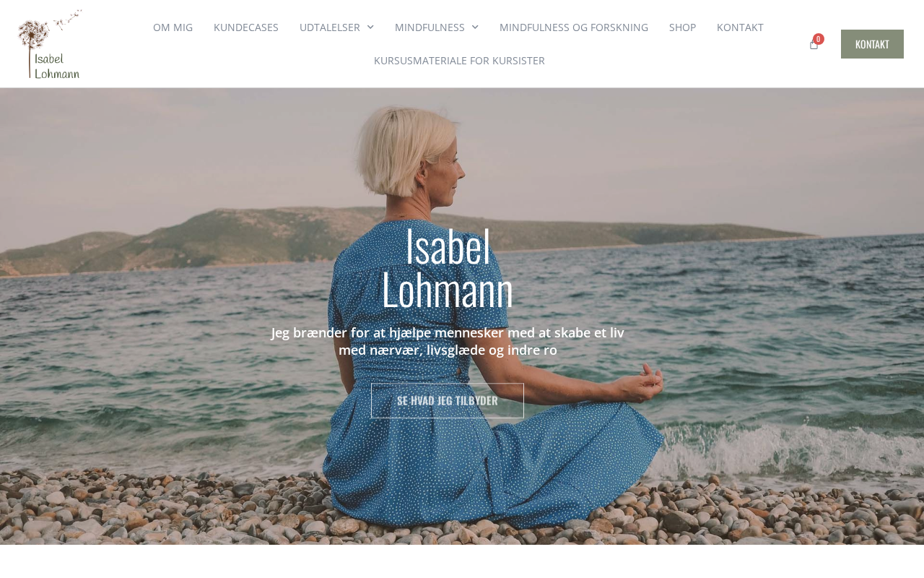The image size is (924, 578).
Task: Click the hero tagline about nærvær and livsglæde
Action: pos(448,342)
